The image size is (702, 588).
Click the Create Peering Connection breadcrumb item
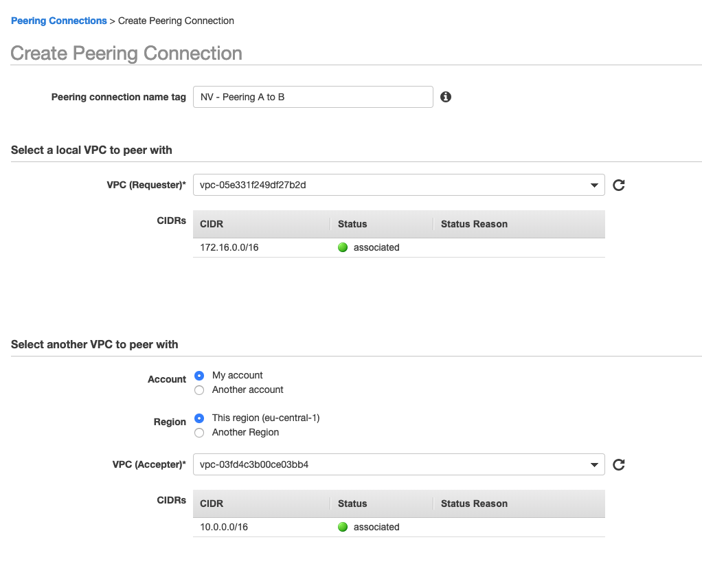pyautogui.click(x=176, y=21)
